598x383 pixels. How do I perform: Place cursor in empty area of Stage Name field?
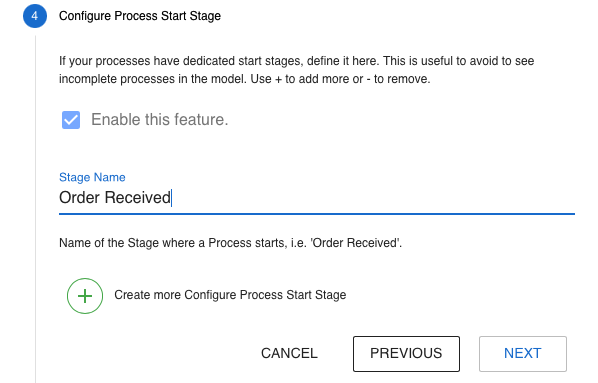tap(374, 198)
